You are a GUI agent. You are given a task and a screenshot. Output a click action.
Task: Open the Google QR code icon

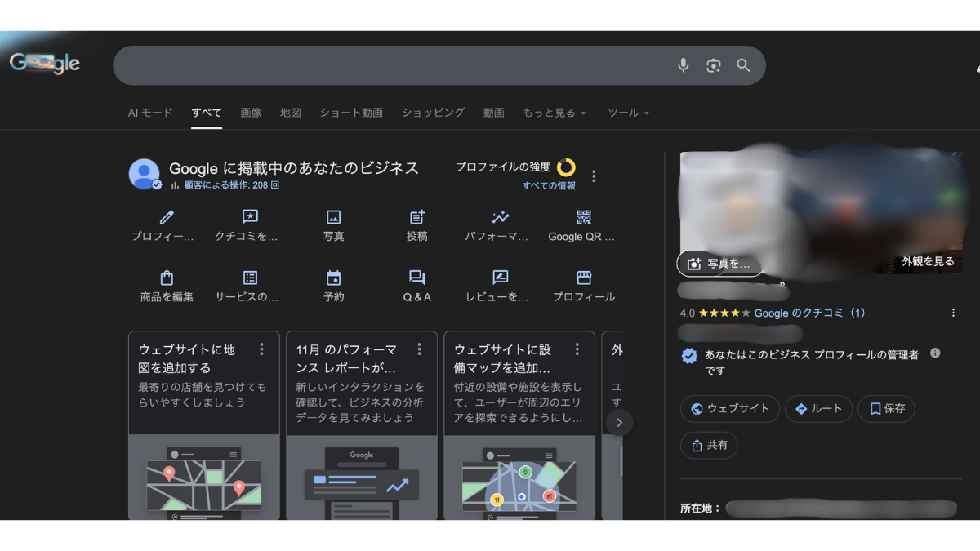tap(583, 217)
